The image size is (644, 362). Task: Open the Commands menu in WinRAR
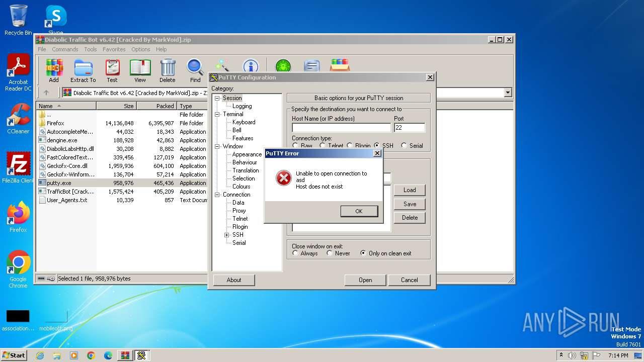coord(65,49)
